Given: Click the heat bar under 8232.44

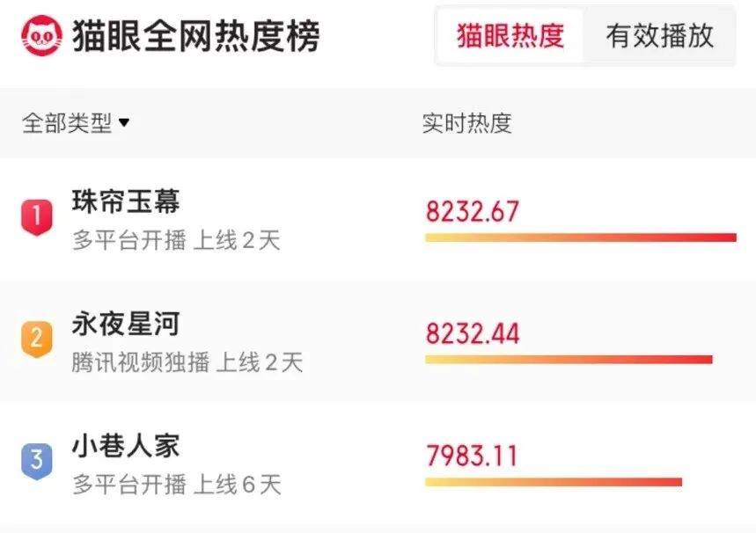Looking at the screenshot, I should click(x=569, y=360).
